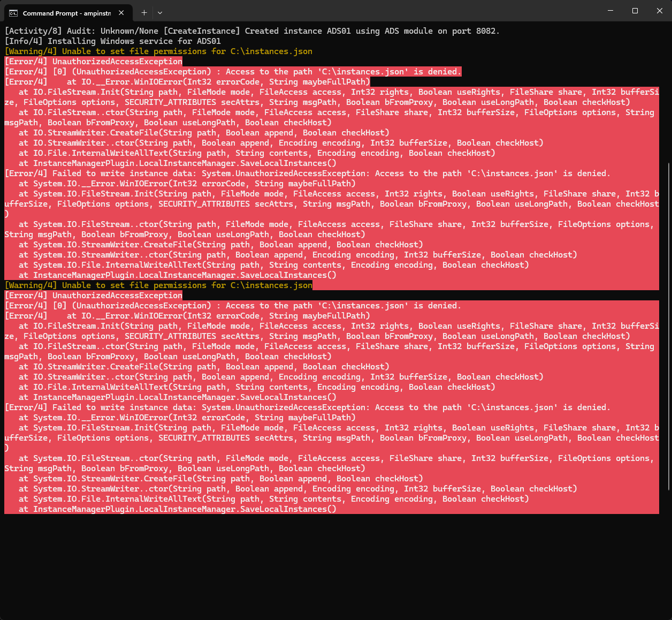Expand the new tab profile dropdown
The image size is (672, 620).
point(160,12)
